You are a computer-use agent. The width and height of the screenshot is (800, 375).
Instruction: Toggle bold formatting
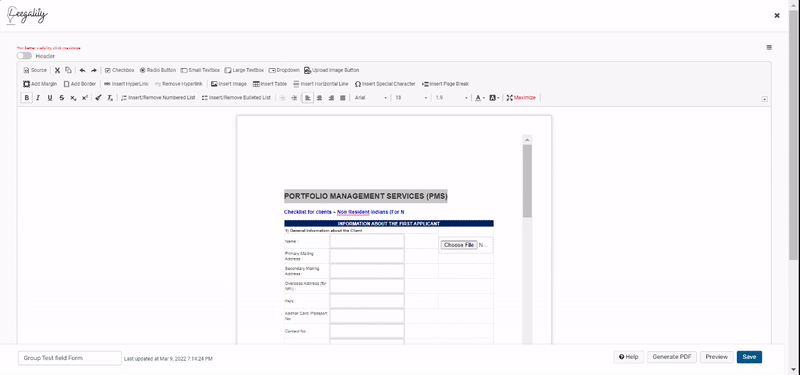point(27,97)
